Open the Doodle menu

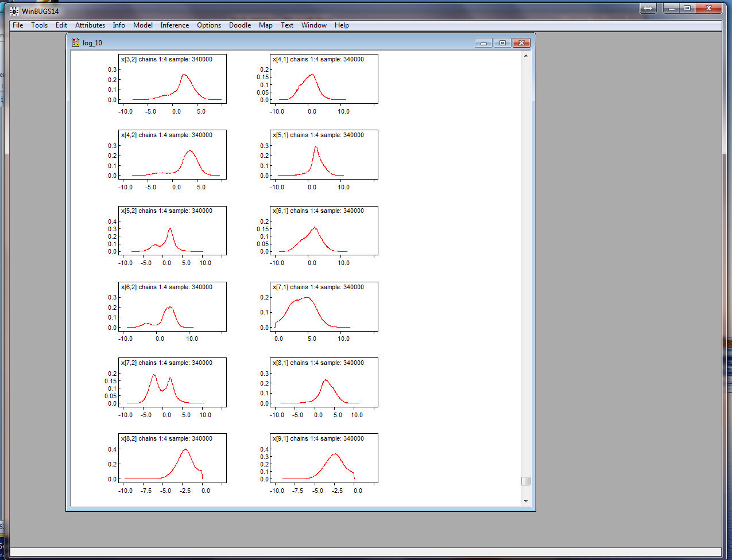coord(240,25)
